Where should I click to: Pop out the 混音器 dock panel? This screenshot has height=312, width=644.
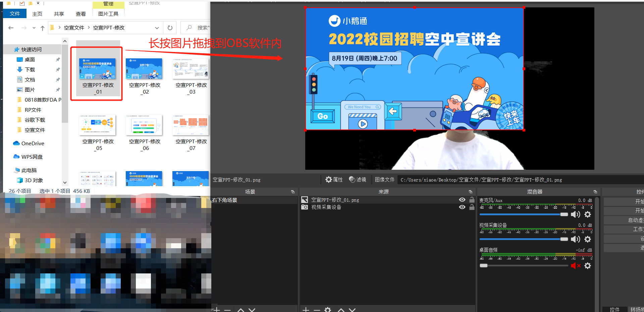(595, 192)
